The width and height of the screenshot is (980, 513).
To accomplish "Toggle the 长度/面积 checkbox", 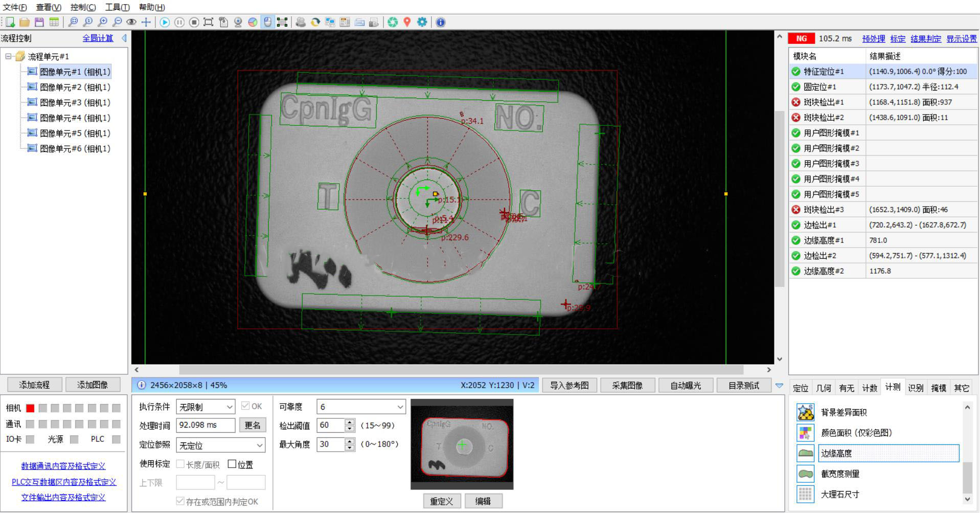I will click(x=180, y=464).
